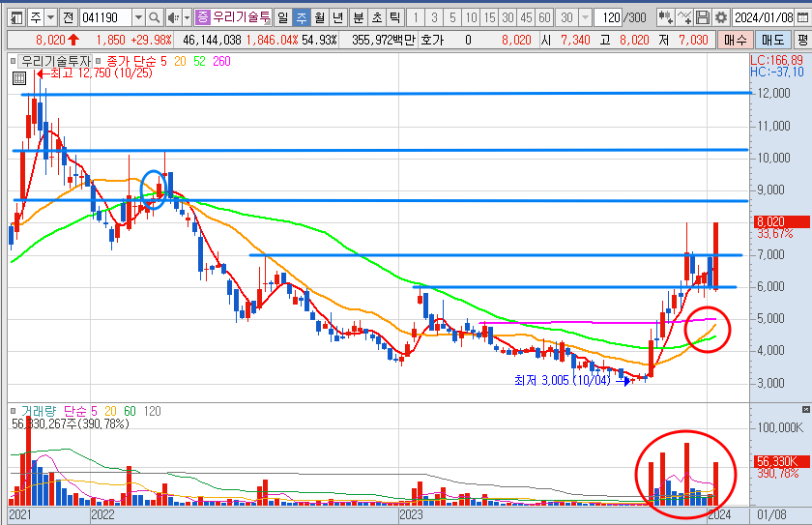The width and height of the screenshot is (812, 525).
Task: Click the volume 60 average legend
Action: [x=130, y=411]
